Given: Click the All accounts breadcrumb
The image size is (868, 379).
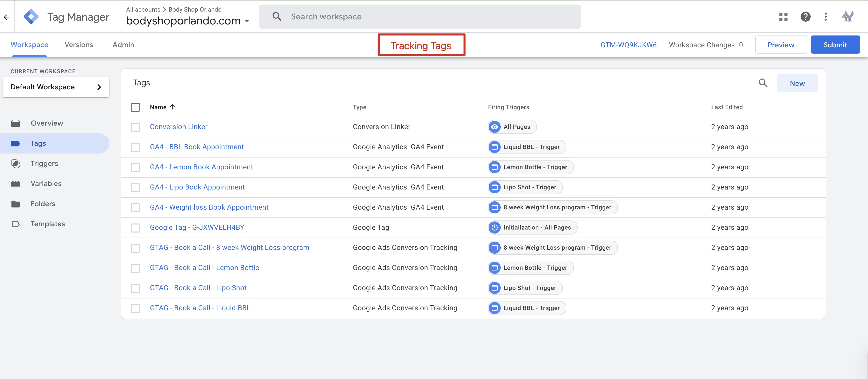Looking at the screenshot, I should 143,10.
